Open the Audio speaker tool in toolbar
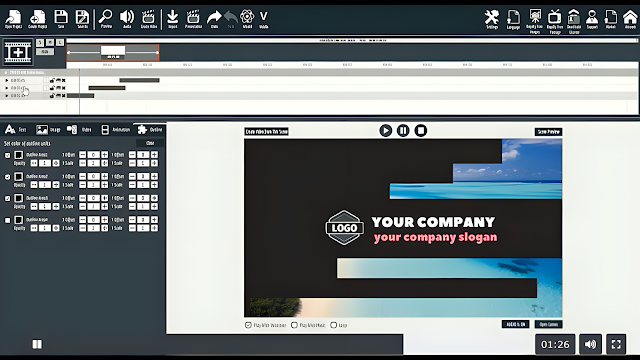The image size is (640, 360). (127, 19)
